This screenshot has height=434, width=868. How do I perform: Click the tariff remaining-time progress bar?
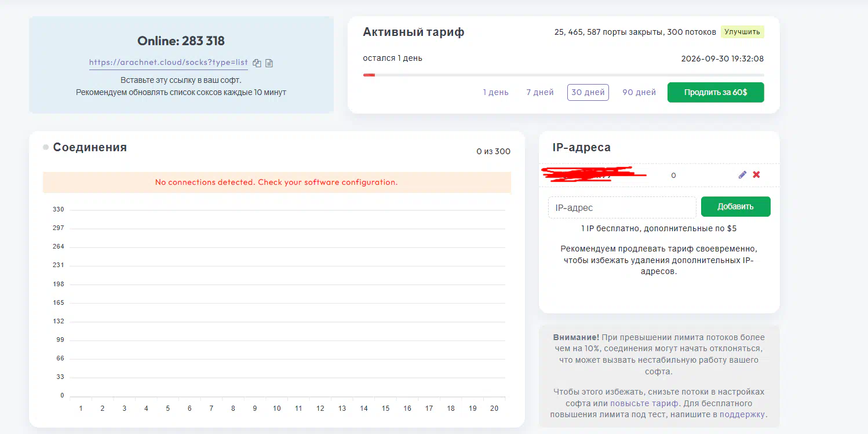[x=563, y=75]
